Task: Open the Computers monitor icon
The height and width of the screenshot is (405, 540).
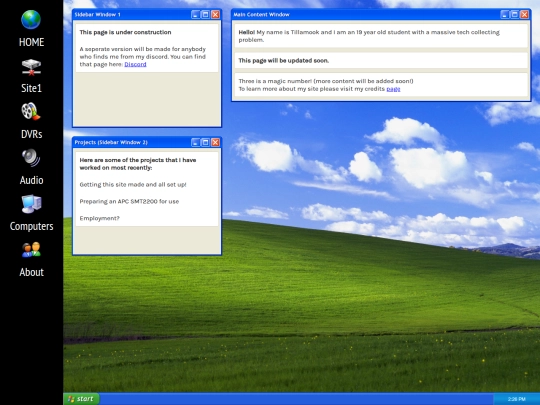Action: point(31,204)
